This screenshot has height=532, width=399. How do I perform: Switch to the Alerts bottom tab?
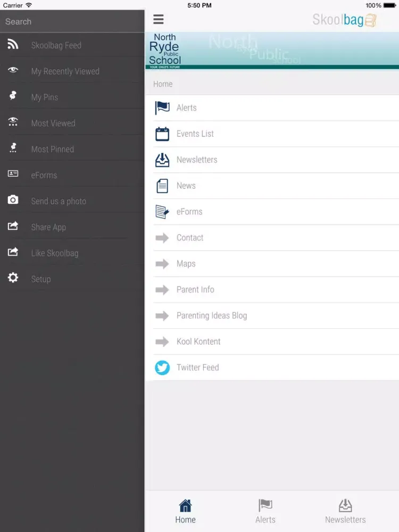click(265, 511)
